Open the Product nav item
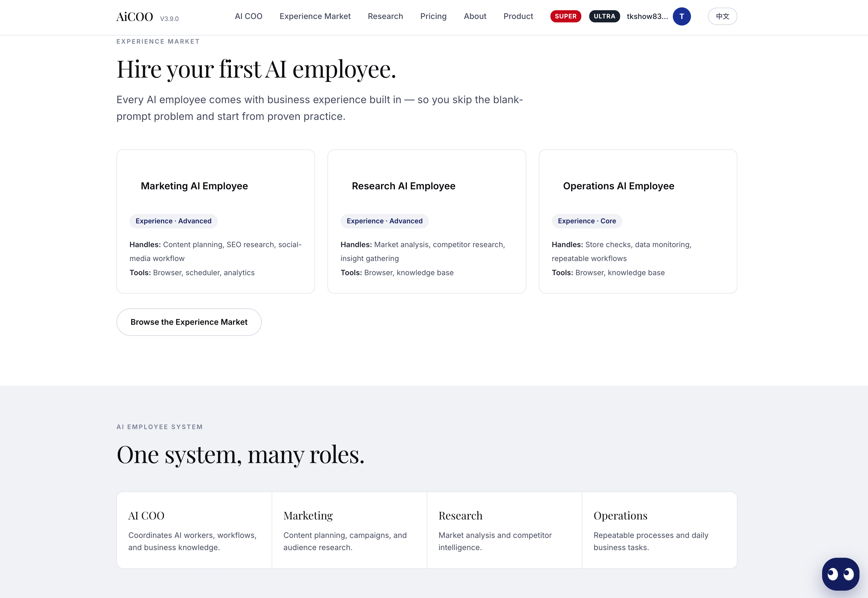 coord(518,16)
